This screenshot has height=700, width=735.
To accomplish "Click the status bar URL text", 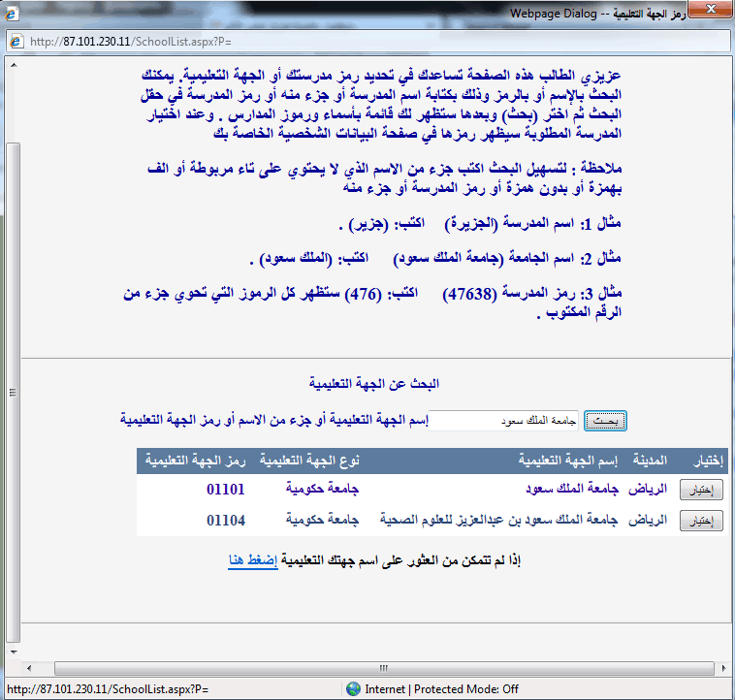I will 108,689.
